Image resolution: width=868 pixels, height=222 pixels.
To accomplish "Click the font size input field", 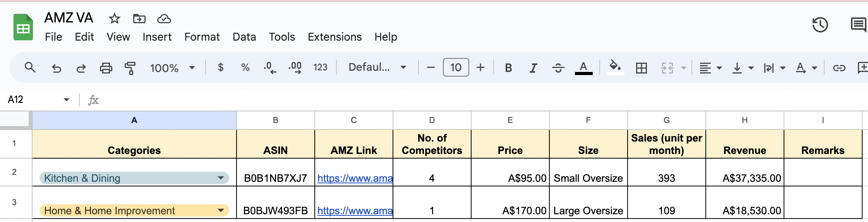I will pos(456,68).
